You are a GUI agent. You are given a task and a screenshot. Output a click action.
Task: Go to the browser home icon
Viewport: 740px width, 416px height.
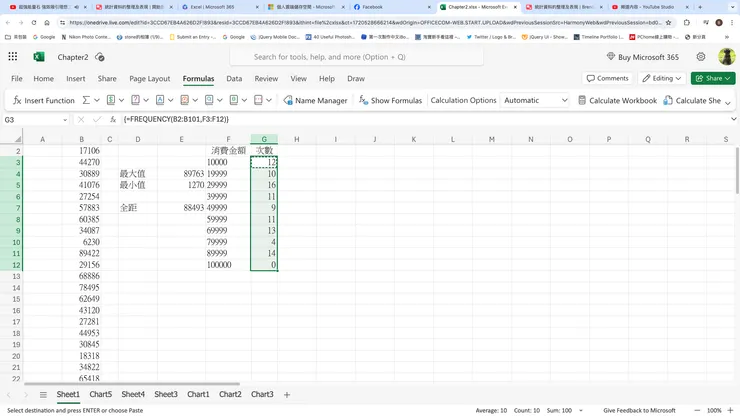[47, 23]
